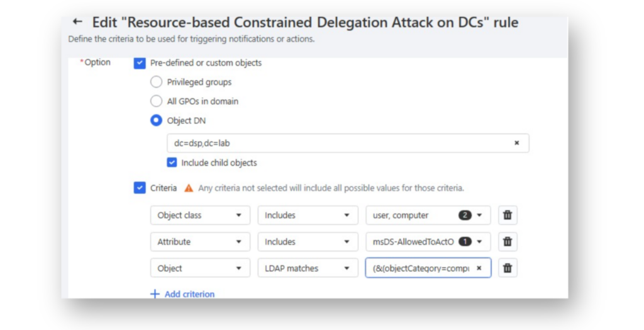Select the Privileged groups radio button
This screenshot has width=644, height=330.
156,82
